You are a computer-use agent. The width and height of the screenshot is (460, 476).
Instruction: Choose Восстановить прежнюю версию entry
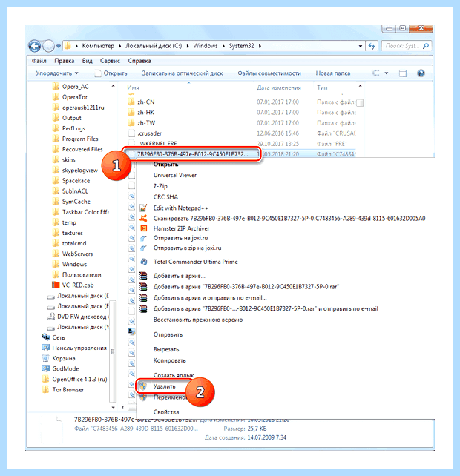(198, 320)
